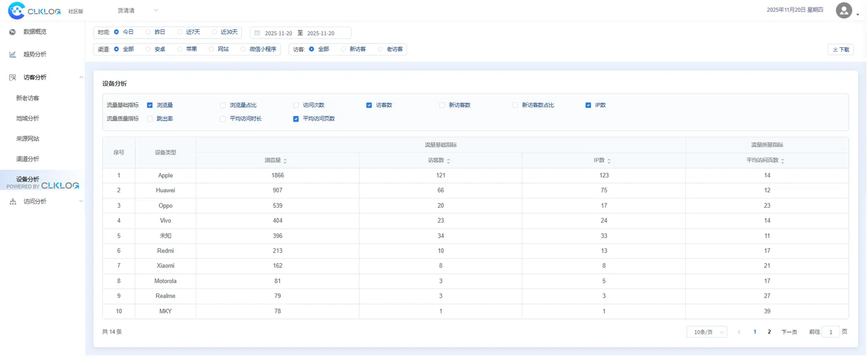Viewport: 868px width, 358px height.
Task: Click page number 1
Action: coord(755,332)
